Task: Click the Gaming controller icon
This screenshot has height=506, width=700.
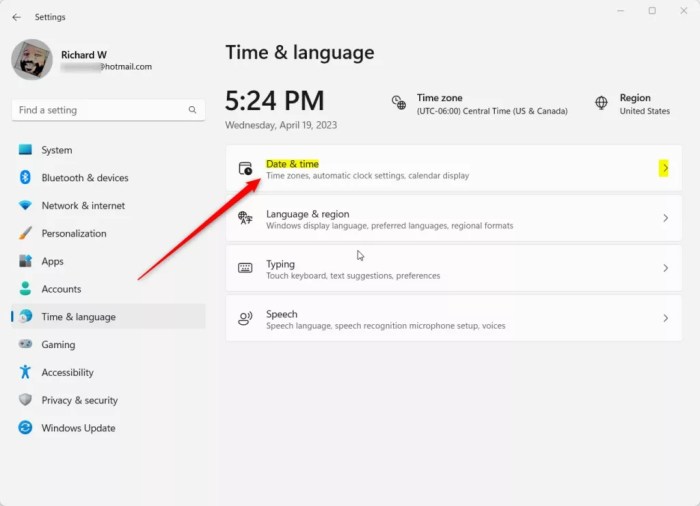Action: [x=25, y=344]
